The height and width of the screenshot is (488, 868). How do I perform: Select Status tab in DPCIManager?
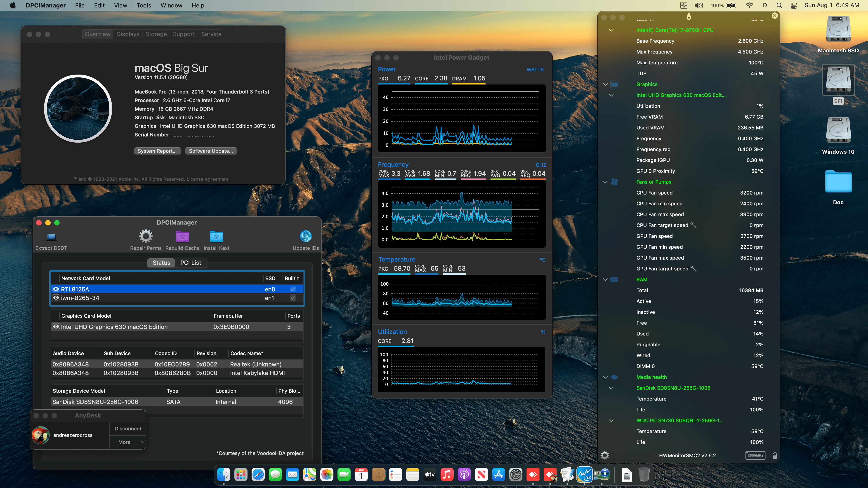[x=161, y=263]
